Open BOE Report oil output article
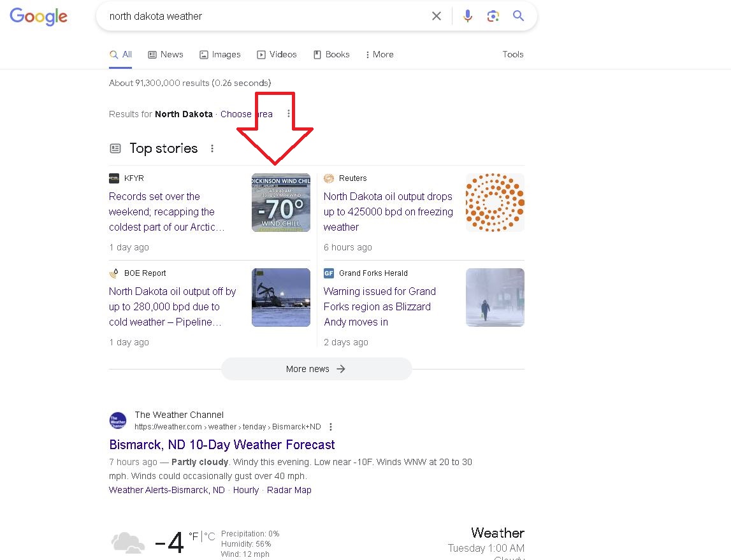 pyautogui.click(x=173, y=306)
